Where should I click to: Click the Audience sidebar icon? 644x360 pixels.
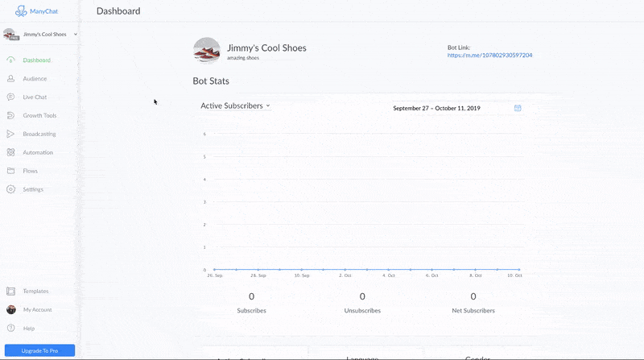point(10,79)
